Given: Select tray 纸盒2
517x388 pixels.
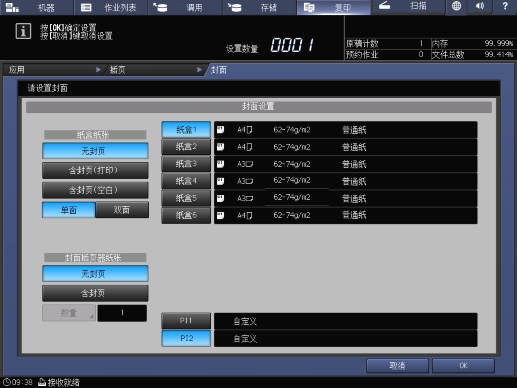Looking at the screenshot, I should pos(186,147).
